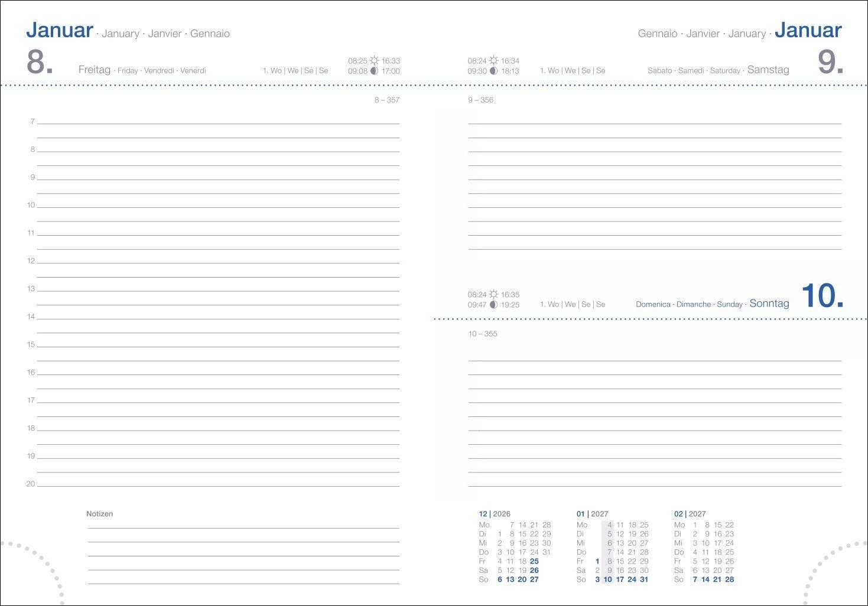Click the moon icon in Saturday's header
Viewport: 868px width, 606px height.
click(493, 71)
